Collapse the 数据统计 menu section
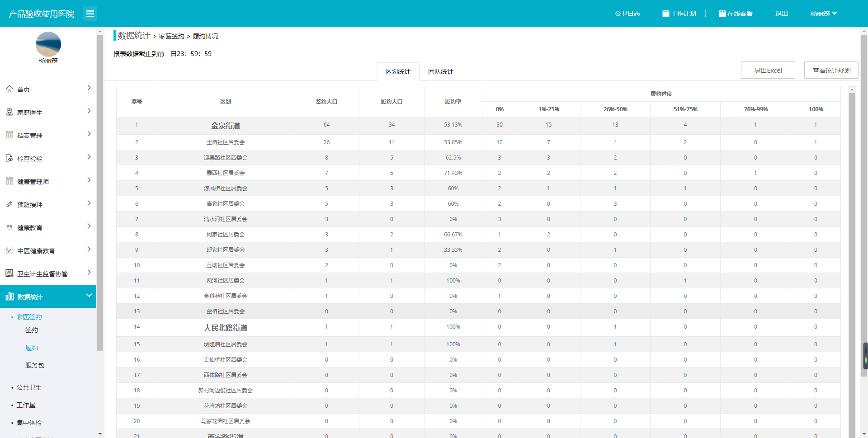Screen dimensions: 868x438 [x=89, y=296]
